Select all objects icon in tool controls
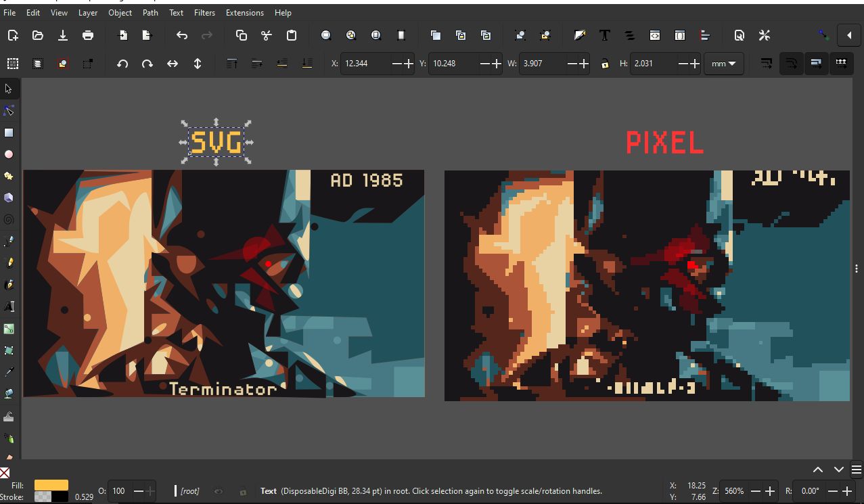864x504 pixels. (12, 64)
